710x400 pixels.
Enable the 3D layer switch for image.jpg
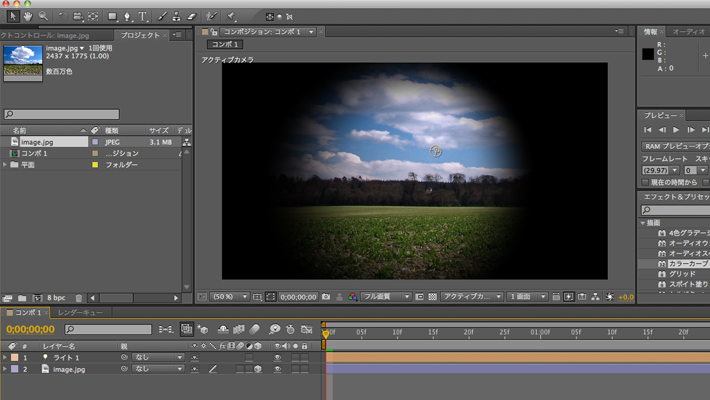pyautogui.click(x=257, y=369)
